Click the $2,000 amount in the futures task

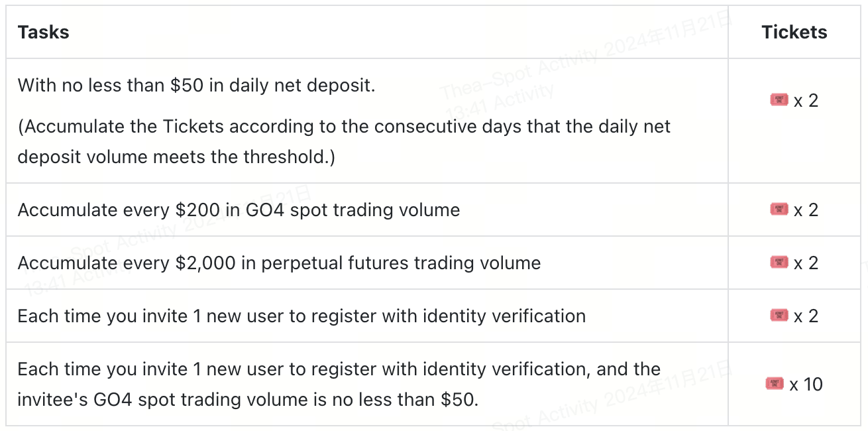click(x=205, y=263)
